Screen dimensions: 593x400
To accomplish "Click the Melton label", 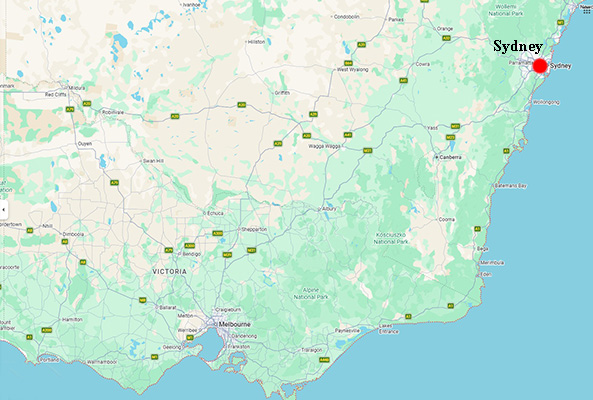I will click(185, 316).
